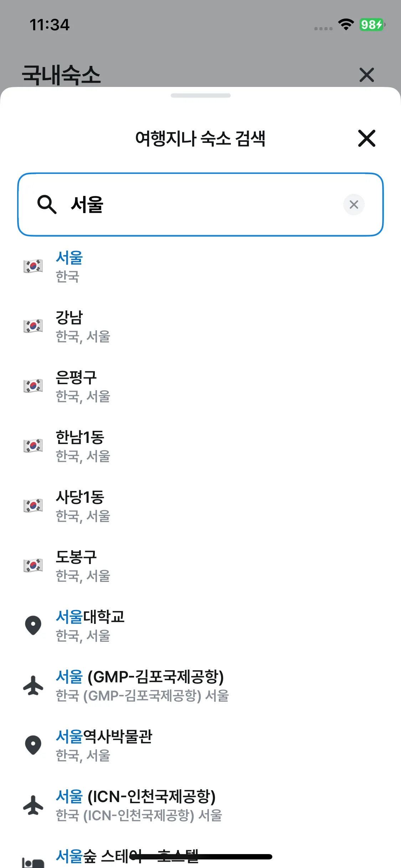Tap the location pin beside 서울대학교
The height and width of the screenshot is (868, 401).
point(33,625)
